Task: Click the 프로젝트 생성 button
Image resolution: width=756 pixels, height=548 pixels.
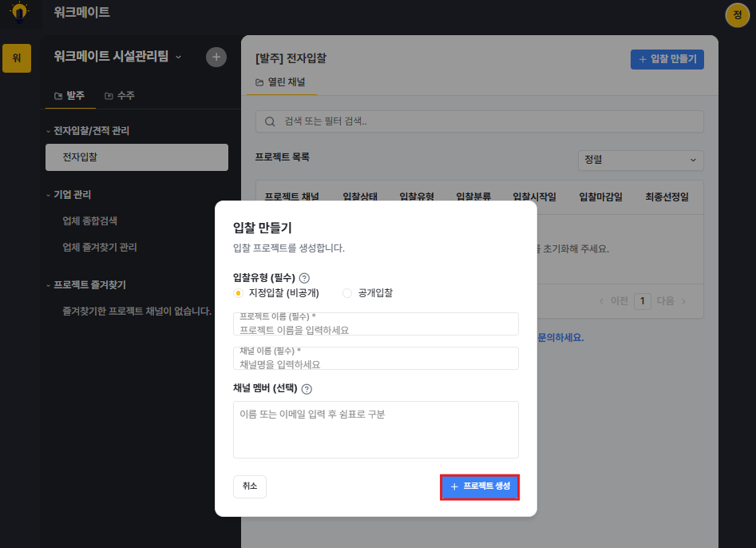Action: (x=480, y=486)
